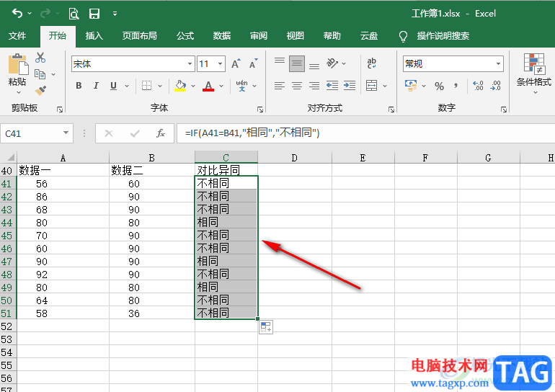Open Customize Quick Access Toolbar arrow
This screenshot has width=555, height=392.
point(115,14)
